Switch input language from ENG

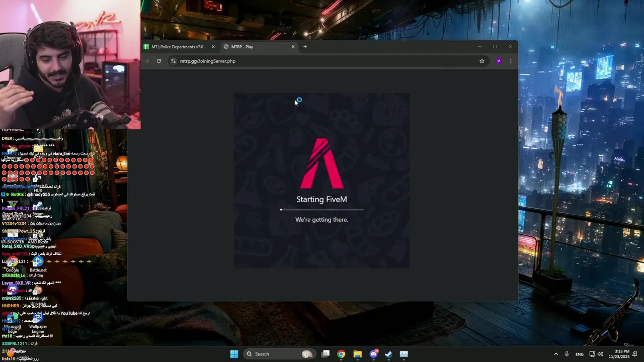(580, 354)
